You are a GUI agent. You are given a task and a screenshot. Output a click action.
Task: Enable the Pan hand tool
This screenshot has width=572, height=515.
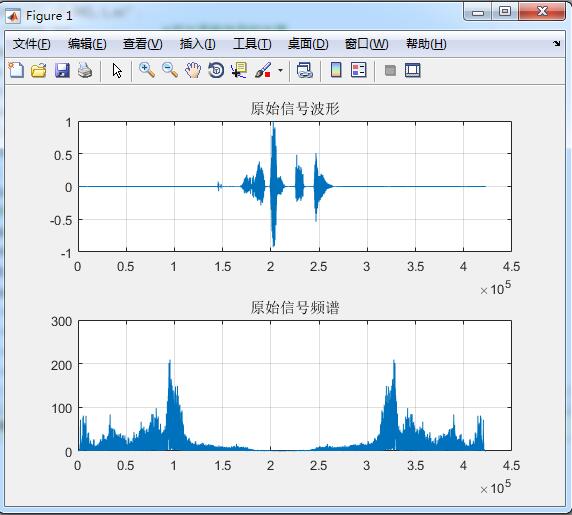point(193,70)
